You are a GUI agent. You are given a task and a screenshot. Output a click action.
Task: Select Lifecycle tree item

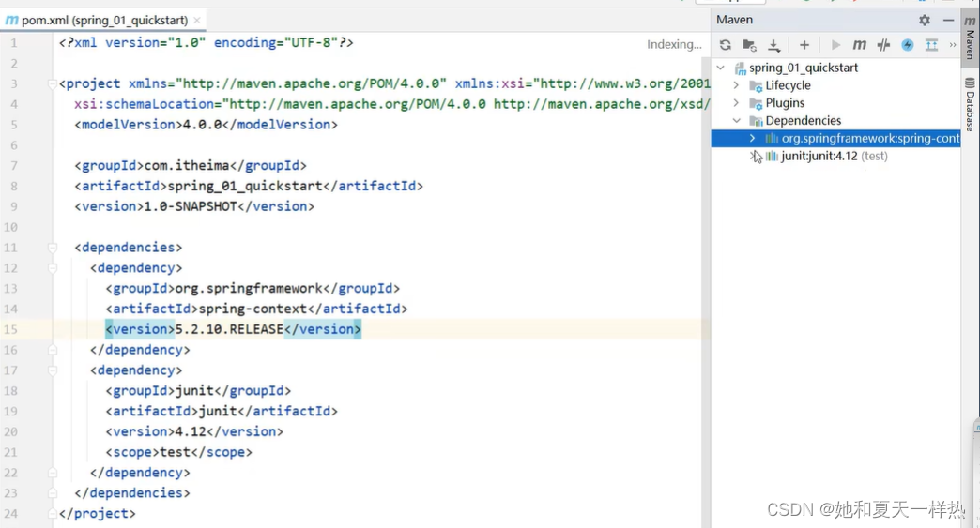pyautogui.click(x=788, y=85)
